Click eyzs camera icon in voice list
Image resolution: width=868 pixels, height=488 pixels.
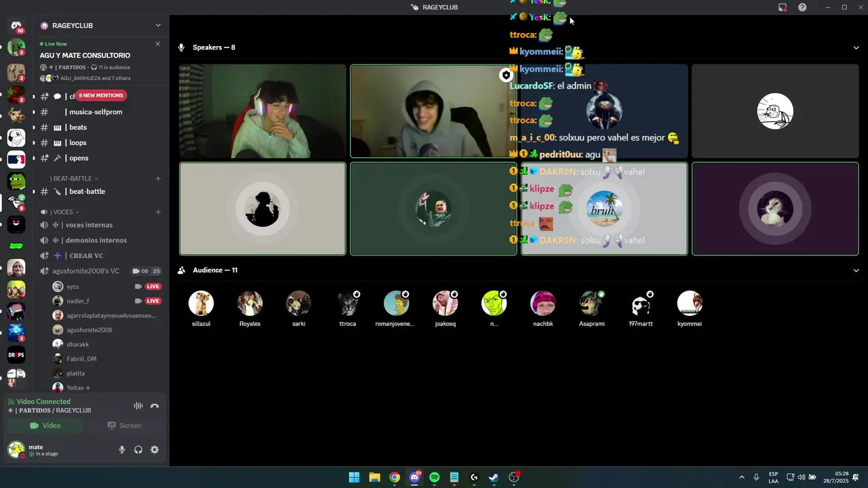[x=138, y=287]
